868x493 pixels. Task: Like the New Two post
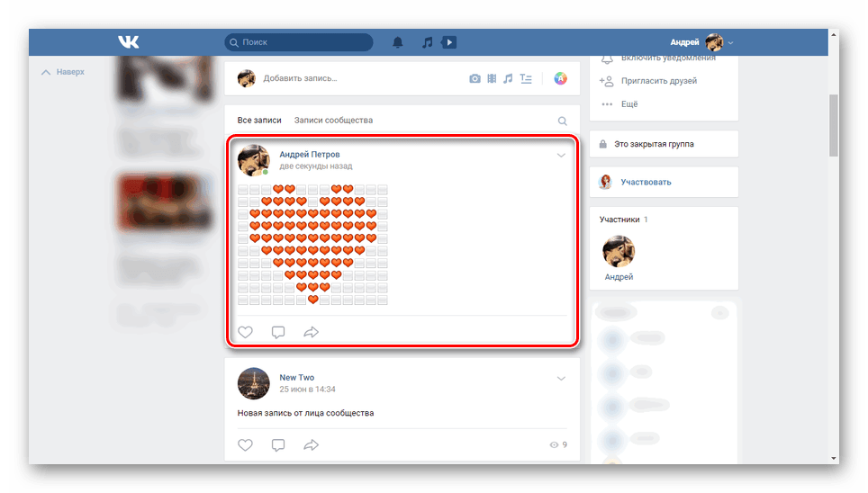[245, 444]
